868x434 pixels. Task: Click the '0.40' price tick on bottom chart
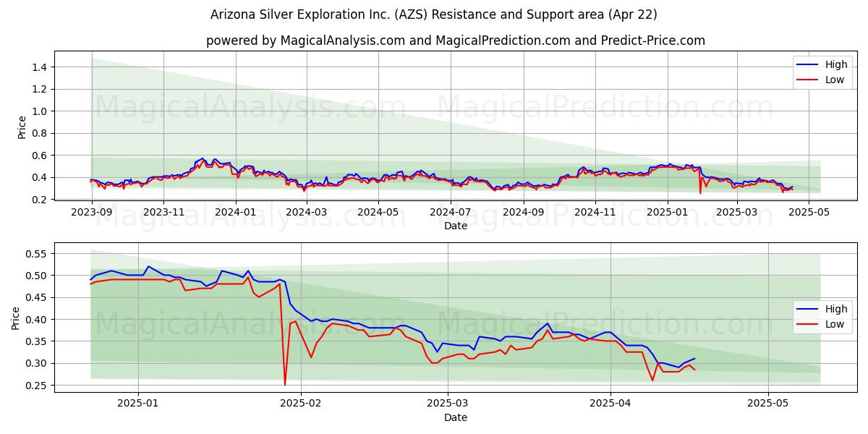pos(38,320)
